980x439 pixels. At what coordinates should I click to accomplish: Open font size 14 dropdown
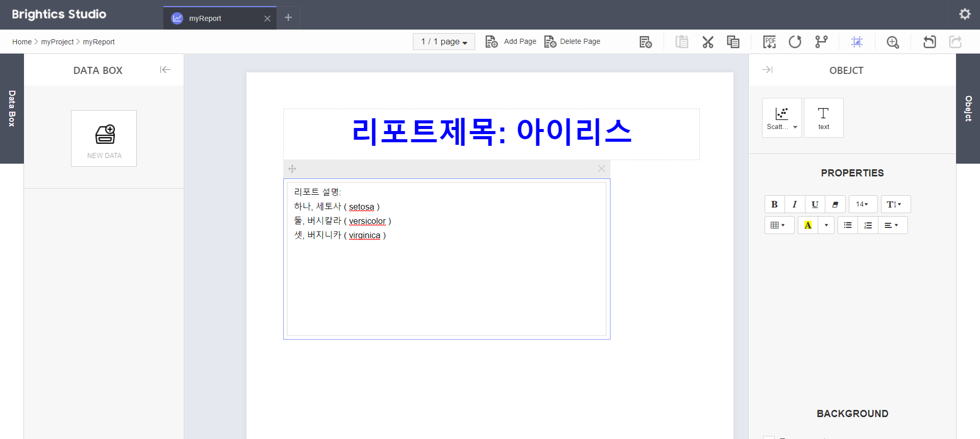tap(863, 204)
